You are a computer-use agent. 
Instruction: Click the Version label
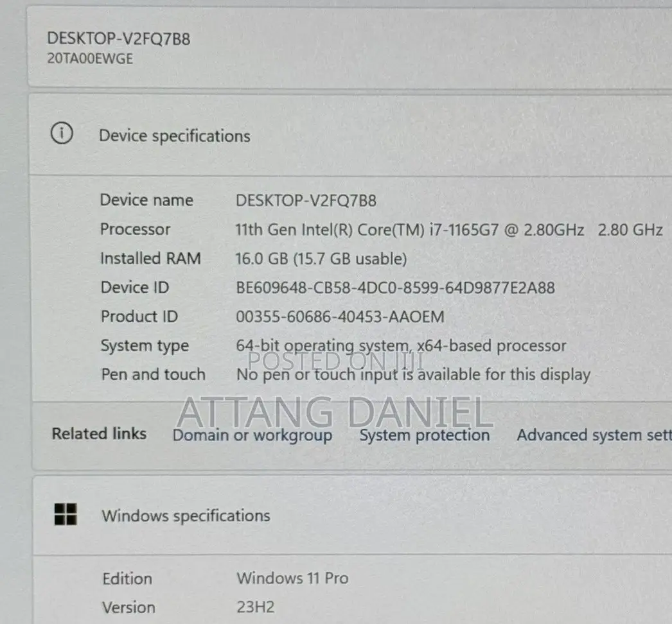(x=128, y=608)
